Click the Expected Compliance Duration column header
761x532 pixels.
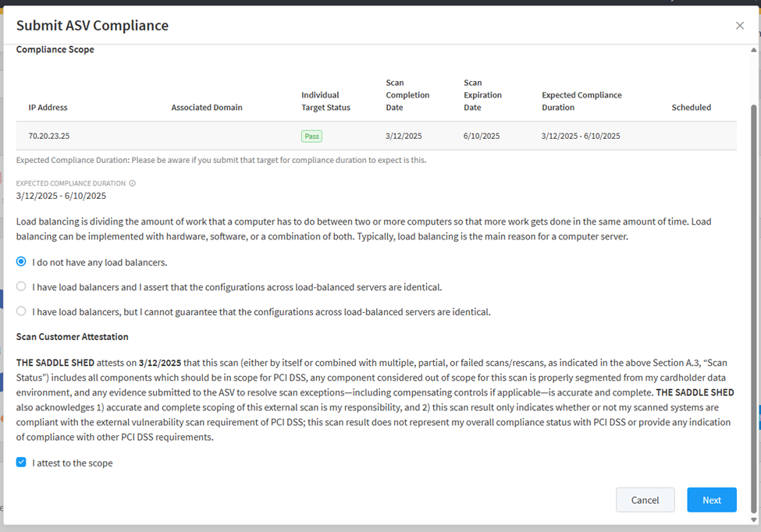click(581, 101)
